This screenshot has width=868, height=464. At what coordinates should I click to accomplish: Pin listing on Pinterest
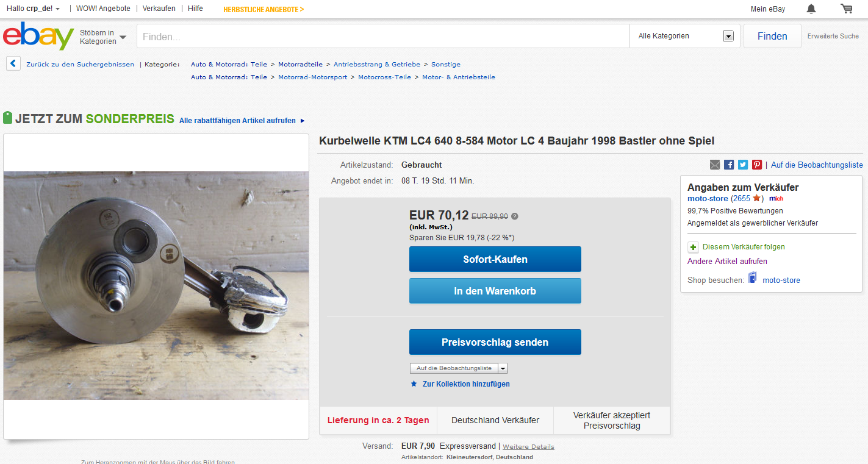click(757, 165)
